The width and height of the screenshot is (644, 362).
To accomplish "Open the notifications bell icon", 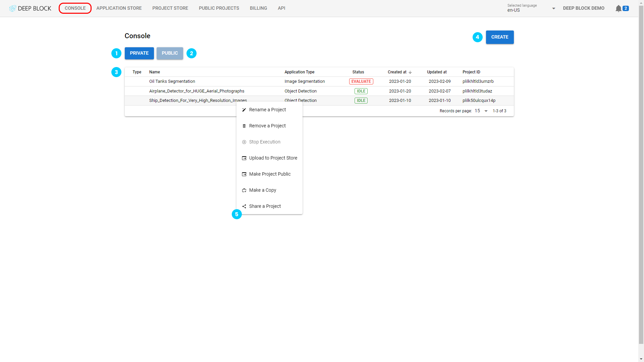I will [618, 8].
